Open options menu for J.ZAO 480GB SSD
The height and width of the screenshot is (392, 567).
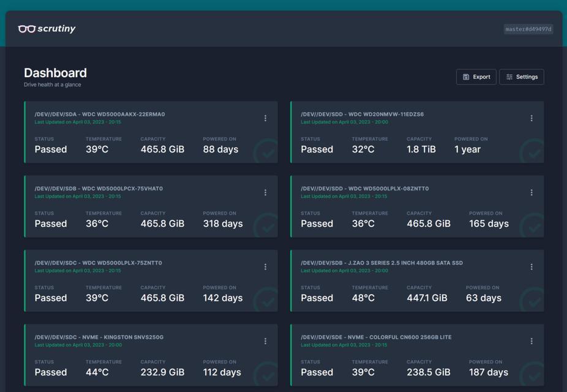(531, 267)
